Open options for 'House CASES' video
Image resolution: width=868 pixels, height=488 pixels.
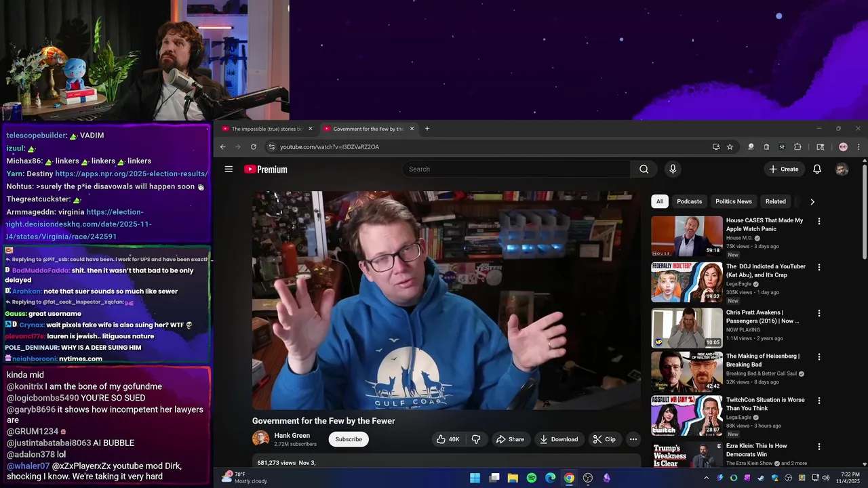click(818, 221)
